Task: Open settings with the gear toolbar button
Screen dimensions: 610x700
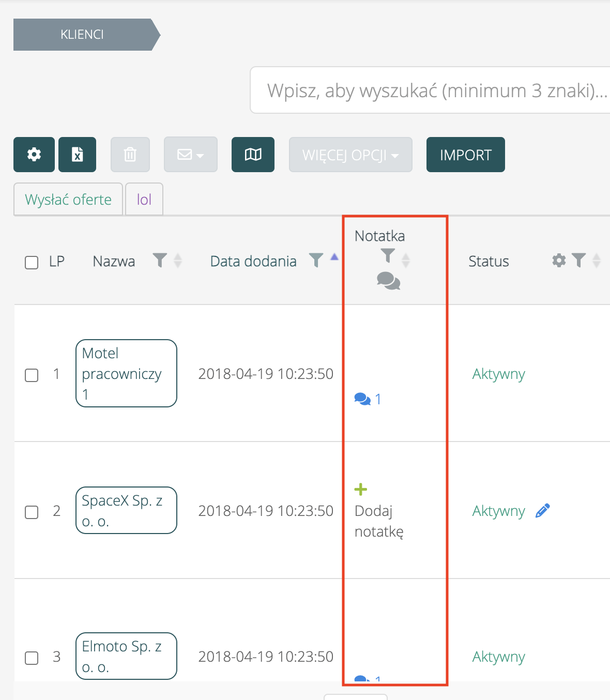Action: 34,155
